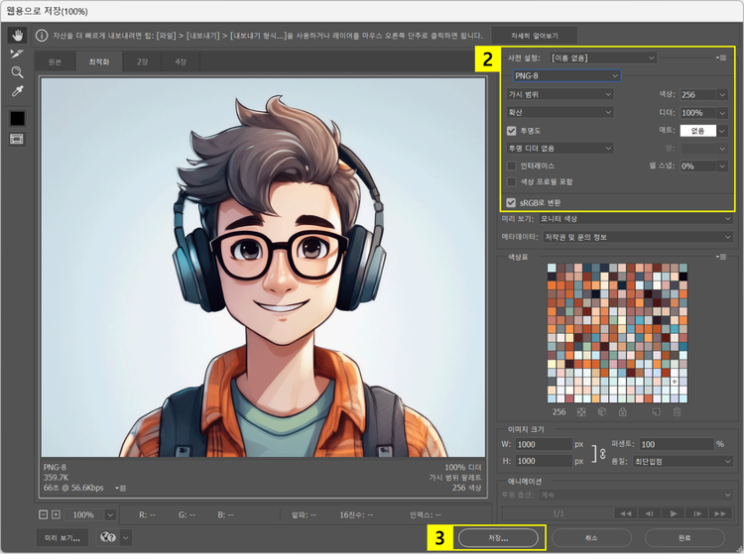This screenshot has width=744, height=560.
Task: Select the Eyedropper tool
Action: point(17,91)
